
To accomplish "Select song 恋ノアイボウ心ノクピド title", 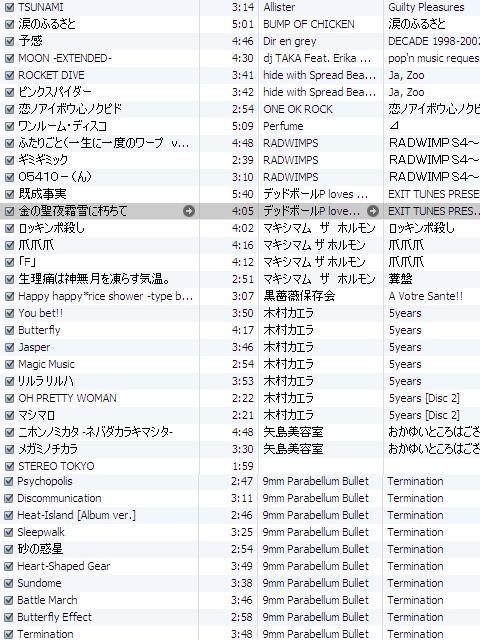I will (70, 109).
